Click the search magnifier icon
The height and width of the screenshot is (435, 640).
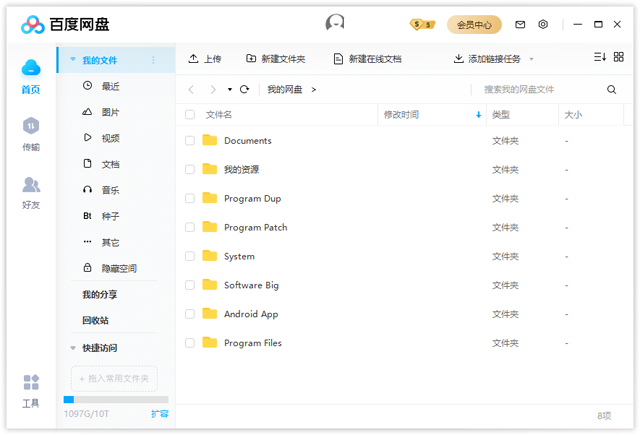(612, 89)
